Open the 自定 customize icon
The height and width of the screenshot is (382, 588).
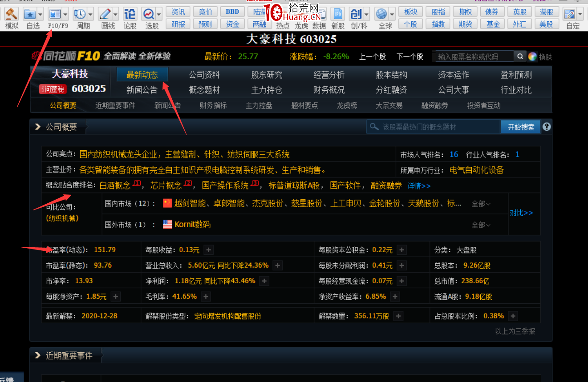[569, 14]
